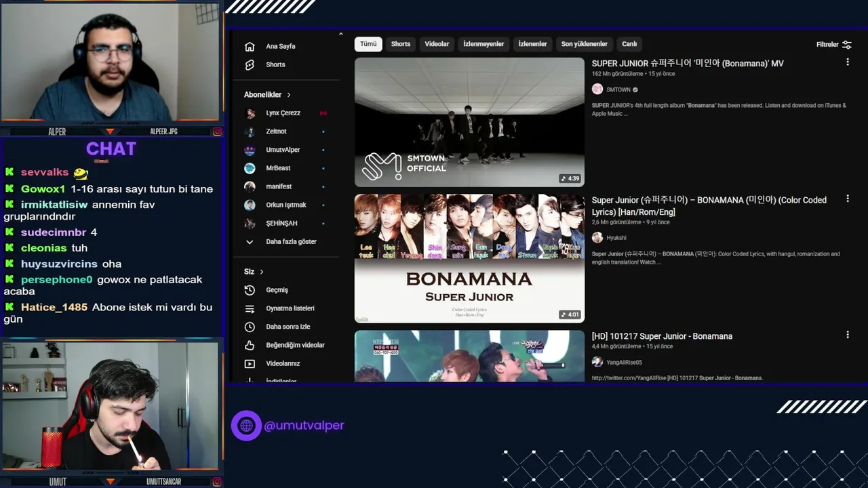The width and height of the screenshot is (868, 488).
Task: Open the Shorts sidebar icon
Action: [x=250, y=64]
